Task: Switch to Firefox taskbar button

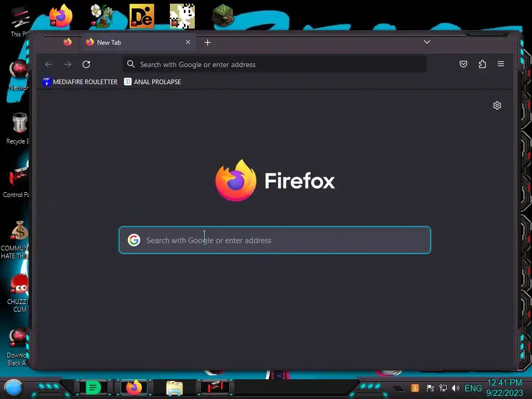Action: tap(134, 388)
